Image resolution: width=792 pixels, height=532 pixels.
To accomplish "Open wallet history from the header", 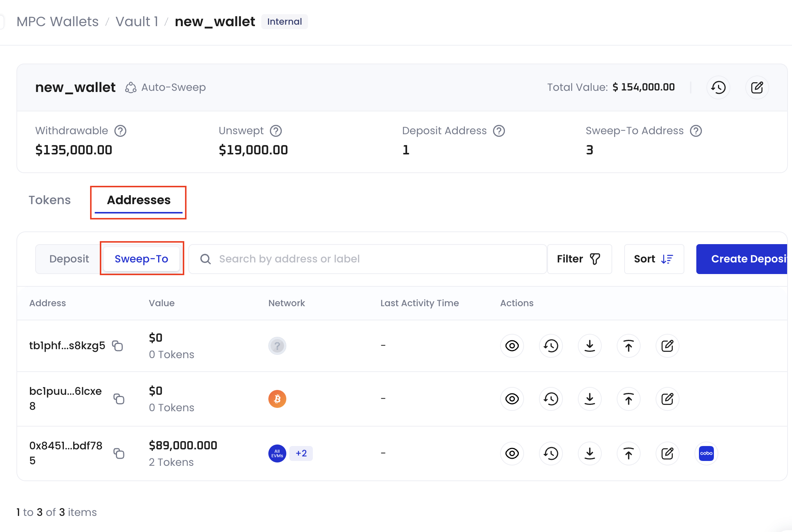I will pyautogui.click(x=718, y=87).
